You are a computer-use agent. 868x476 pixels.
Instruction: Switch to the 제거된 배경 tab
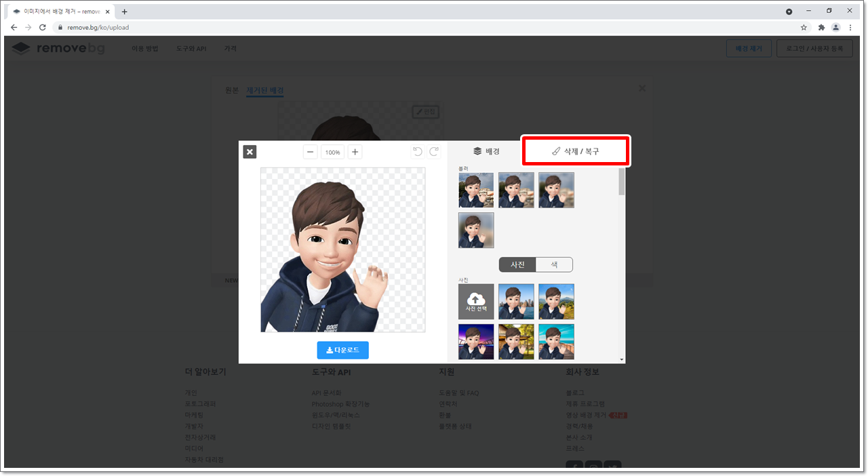(265, 90)
